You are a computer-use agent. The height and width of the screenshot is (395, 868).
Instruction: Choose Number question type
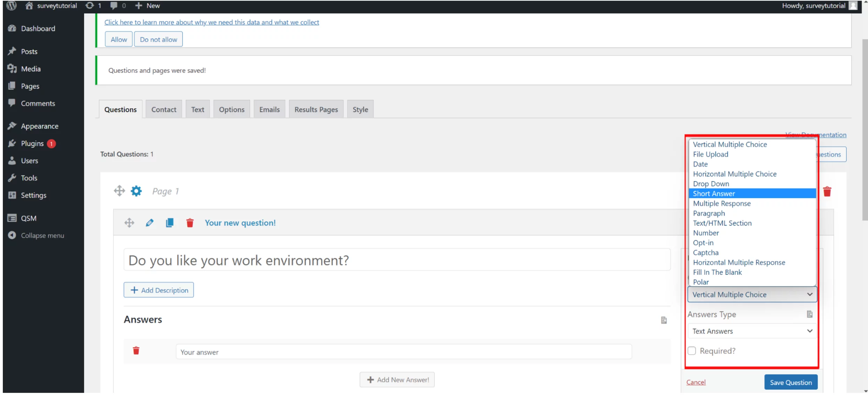pyautogui.click(x=752, y=233)
